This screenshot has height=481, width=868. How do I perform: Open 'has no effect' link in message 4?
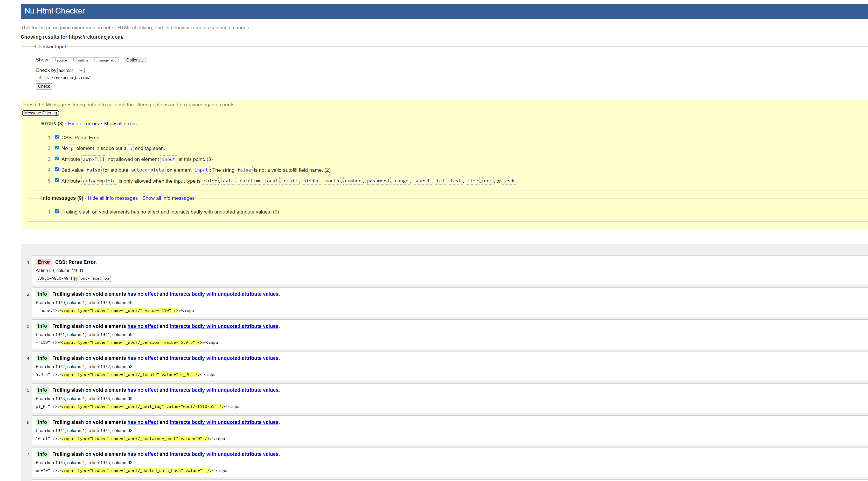[x=143, y=358]
